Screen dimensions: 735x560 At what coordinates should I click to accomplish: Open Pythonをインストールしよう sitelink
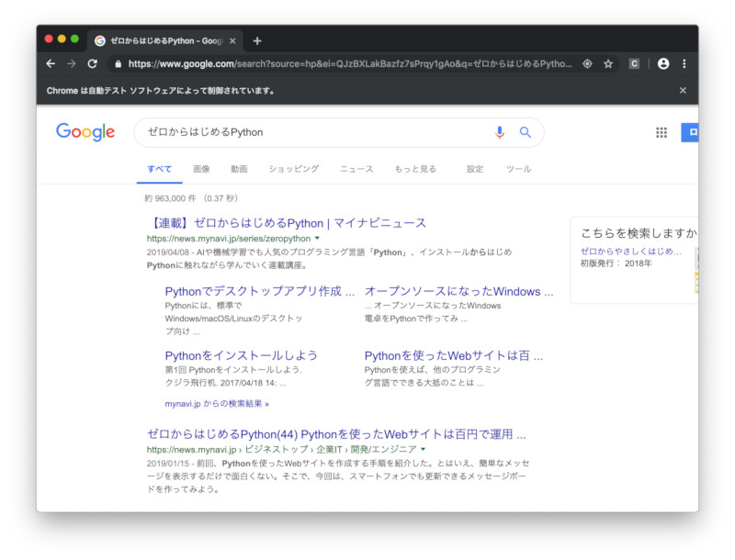tap(241, 355)
